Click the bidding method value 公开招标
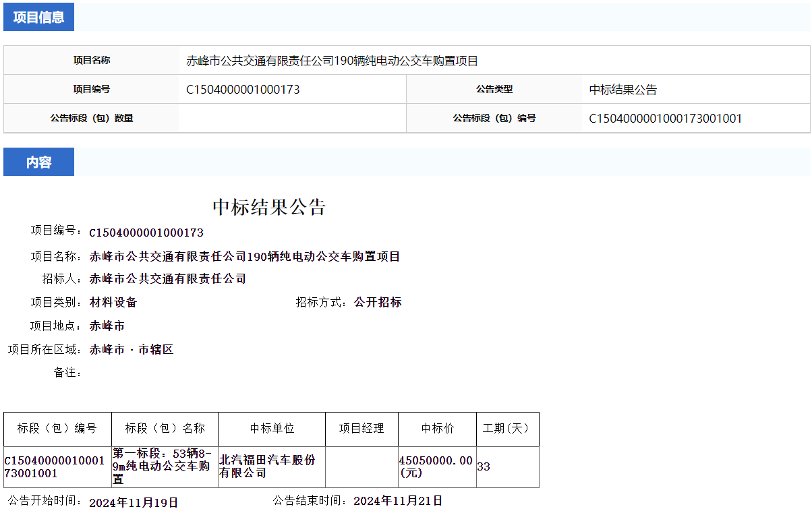This screenshot has height=515, width=812. (378, 302)
